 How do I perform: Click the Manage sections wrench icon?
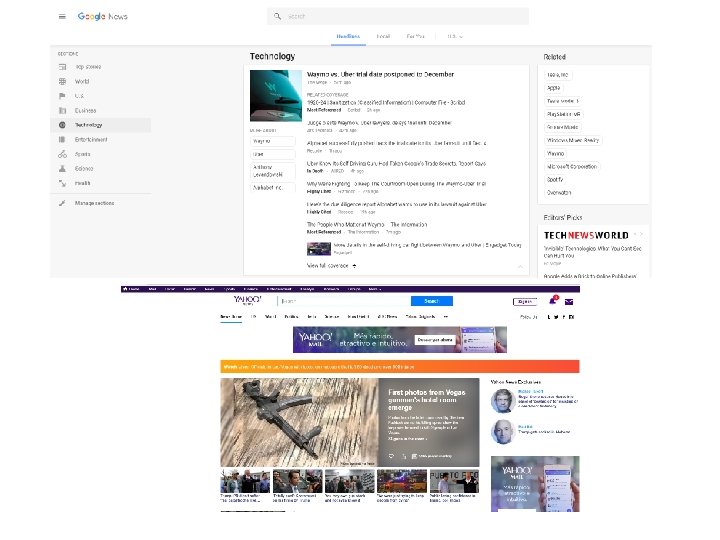62,203
